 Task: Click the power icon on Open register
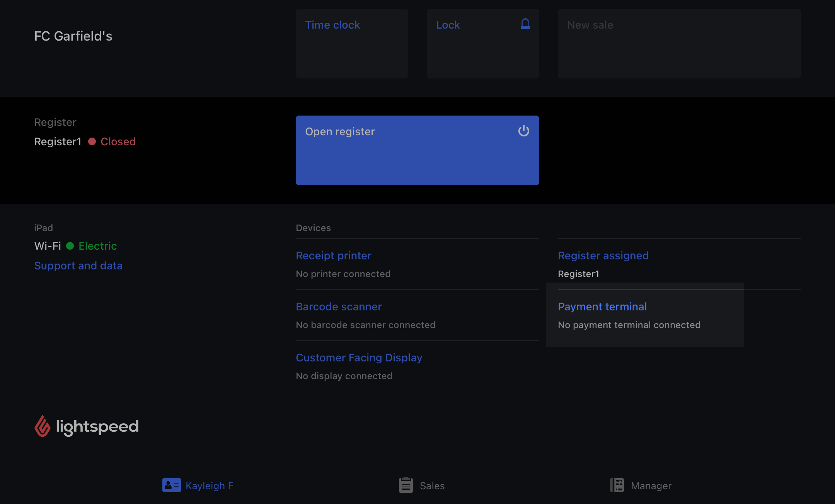point(524,131)
